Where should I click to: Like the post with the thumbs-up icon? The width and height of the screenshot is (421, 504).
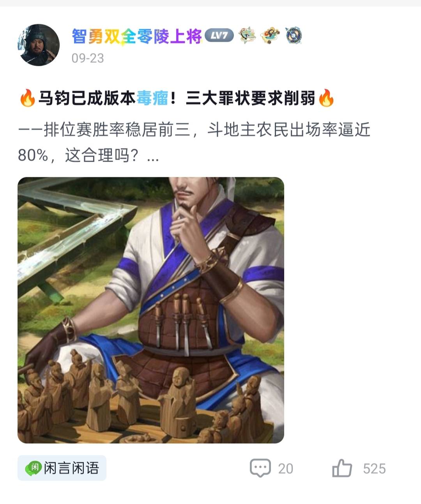tap(342, 468)
